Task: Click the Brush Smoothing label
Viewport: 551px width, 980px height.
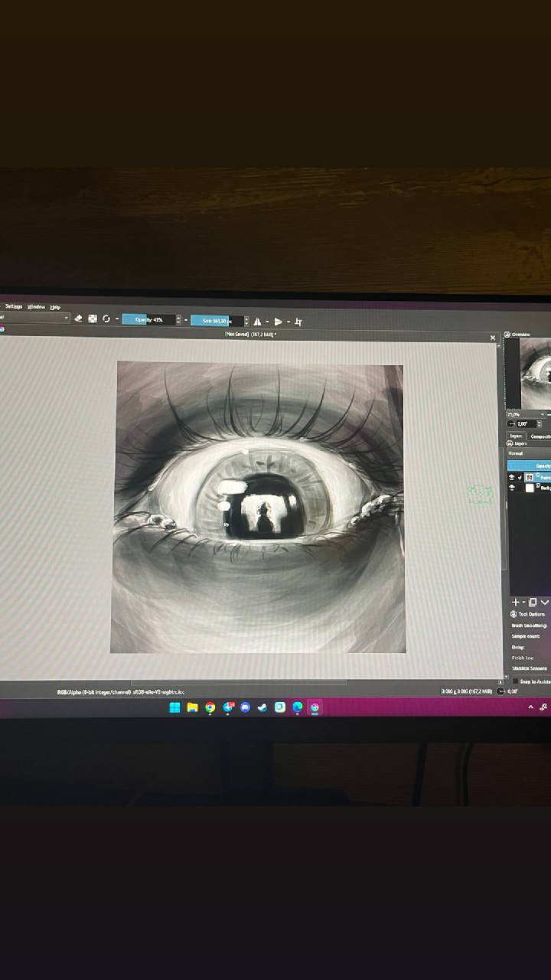Action: (x=529, y=626)
